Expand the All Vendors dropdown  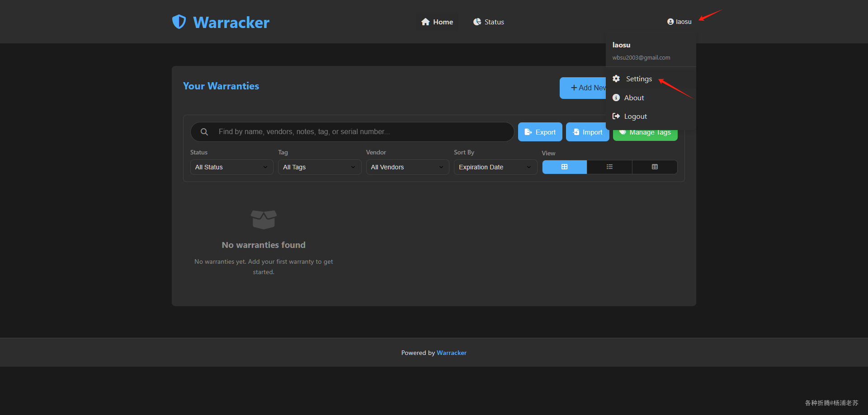[407, 167]
